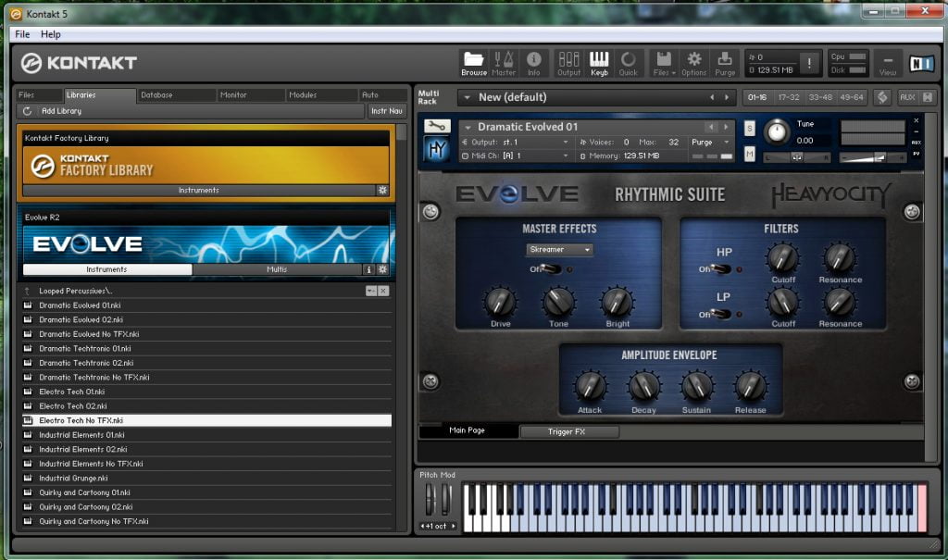Open the Multi Rack preset dropdown arrow
The height and width of the screenshot is (560, 948).
[x=467, y=97]
